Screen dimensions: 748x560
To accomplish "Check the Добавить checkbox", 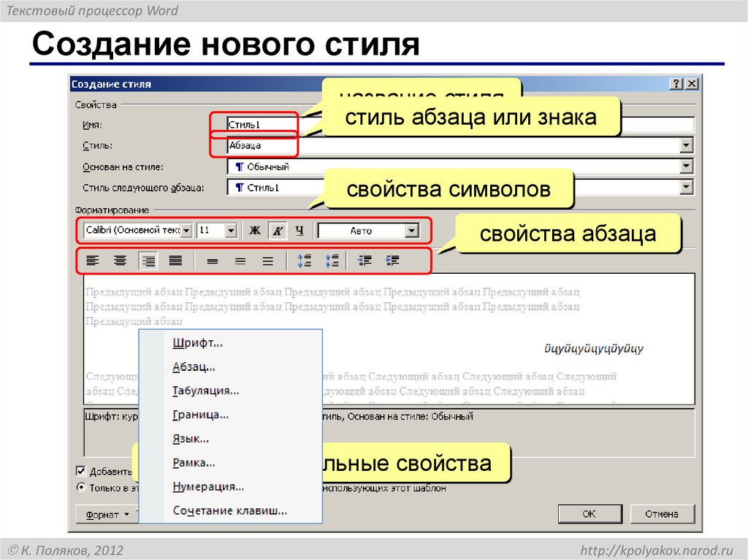I will [x=83, y=470].
